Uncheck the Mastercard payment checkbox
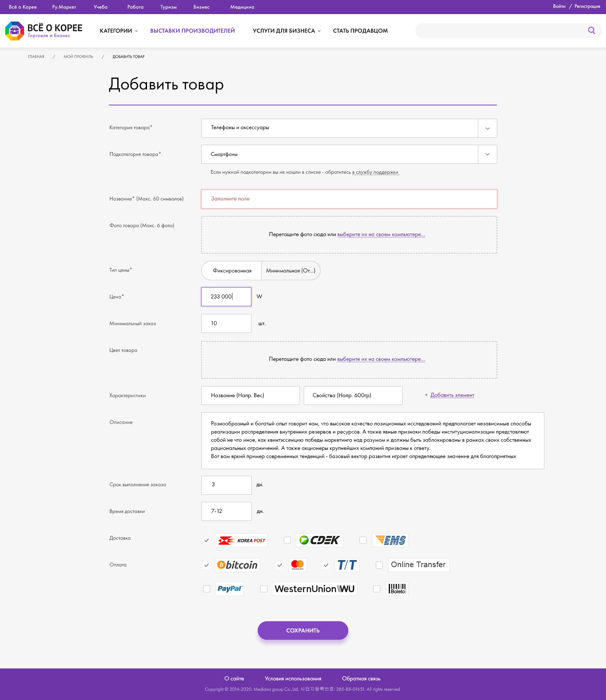 280,565
